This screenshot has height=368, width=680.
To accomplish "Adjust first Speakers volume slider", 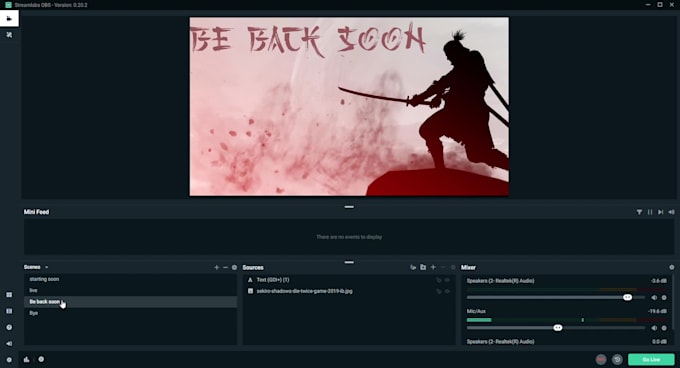I will (x=556, y=297).
